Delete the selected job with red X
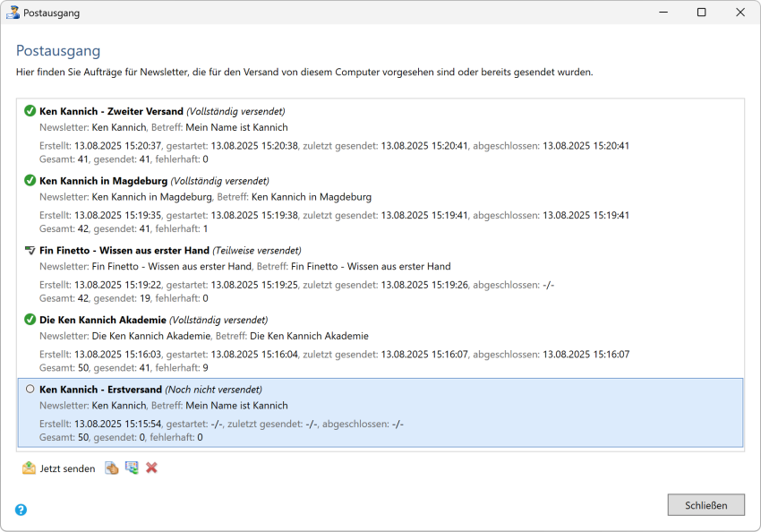This screenshot has width=761, height=532. pyautogui.click(x=152, y=468)
